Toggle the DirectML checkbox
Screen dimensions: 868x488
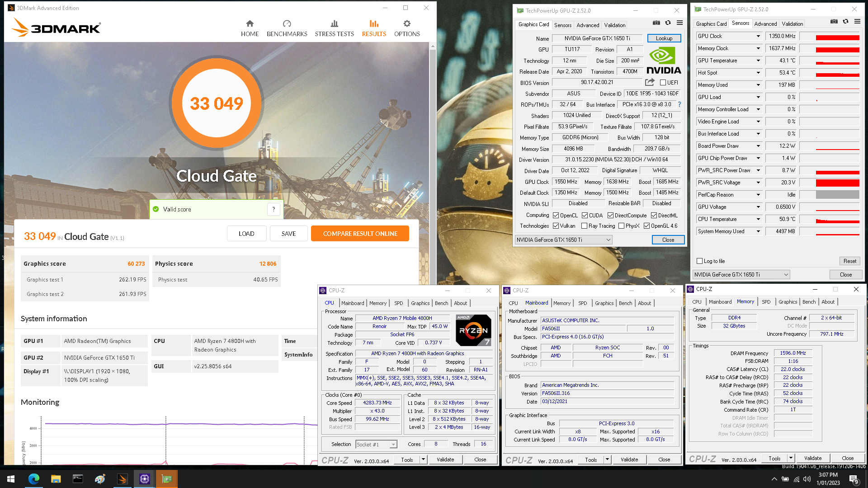point(654,216)
